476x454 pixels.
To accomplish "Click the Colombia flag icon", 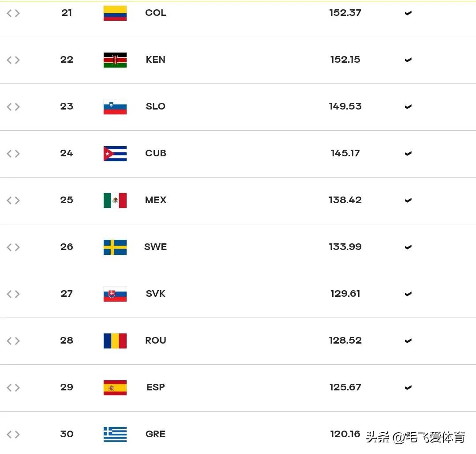I will point(115,13).
